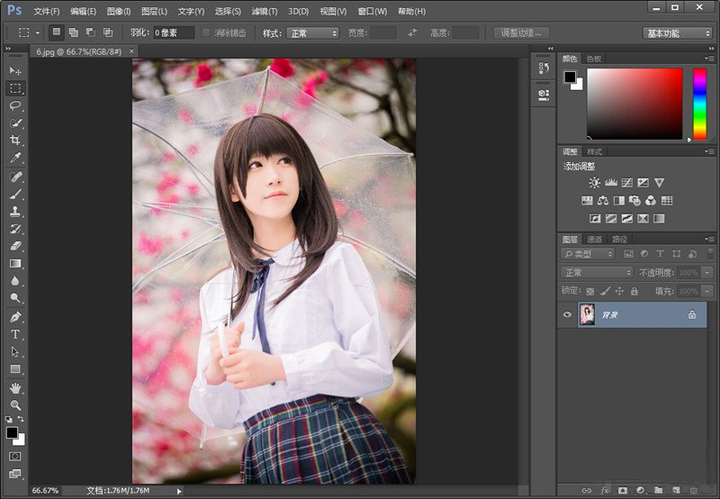Toggle the 消除锯齿 anti-alias checkbox
Viewport: 720px width, 499px height.
[x=206, y=33]
